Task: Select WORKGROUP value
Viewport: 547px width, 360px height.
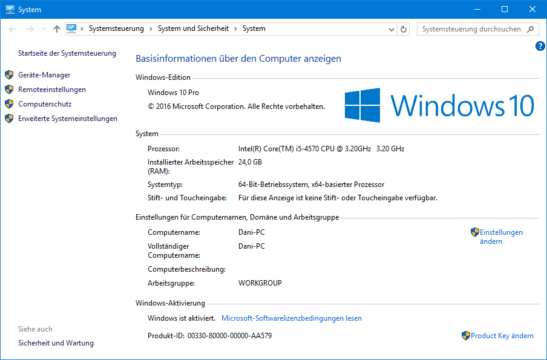Action: pos(260,283)
